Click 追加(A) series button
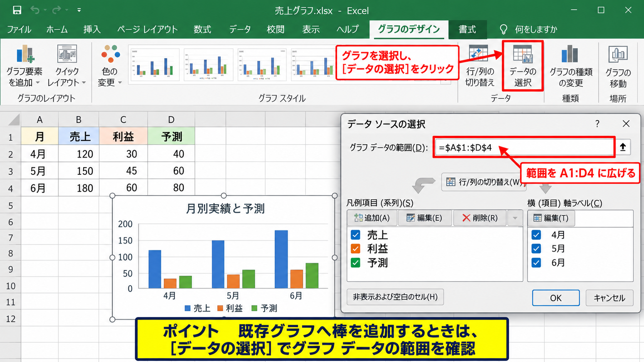The image size is (644, 362). (x=372, y=218)
